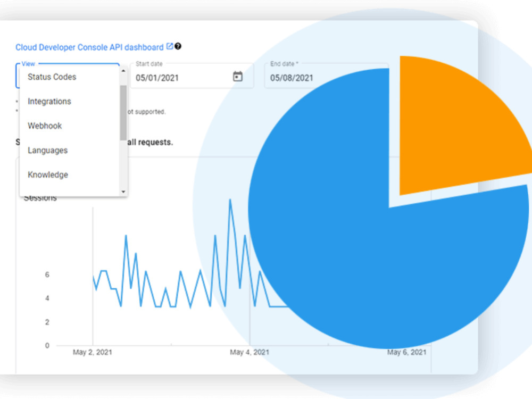Viewport: 532px width, 399px height.
Task: Click the dropdown list scroll down arrow
Action: click(123, 192)
